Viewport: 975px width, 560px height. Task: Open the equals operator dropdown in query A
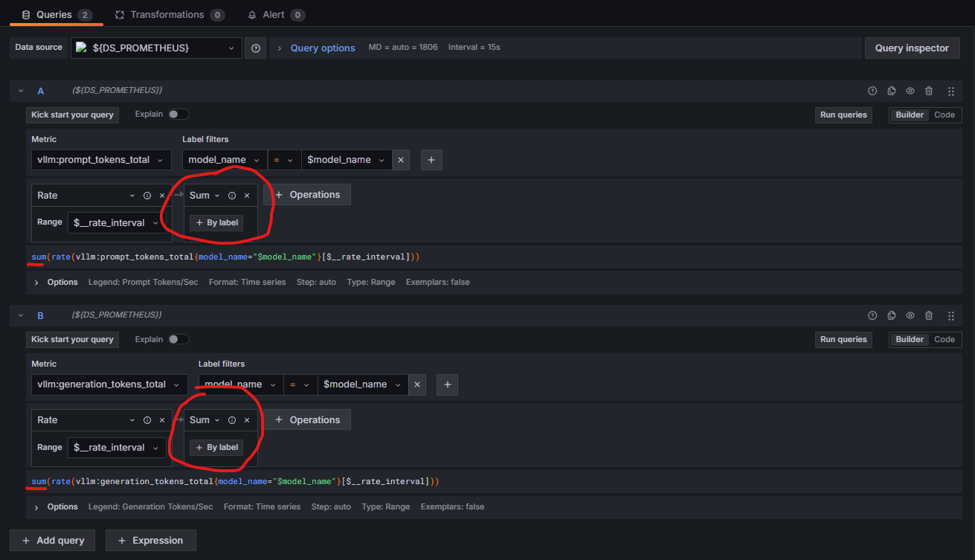click(x=284, y=160)
